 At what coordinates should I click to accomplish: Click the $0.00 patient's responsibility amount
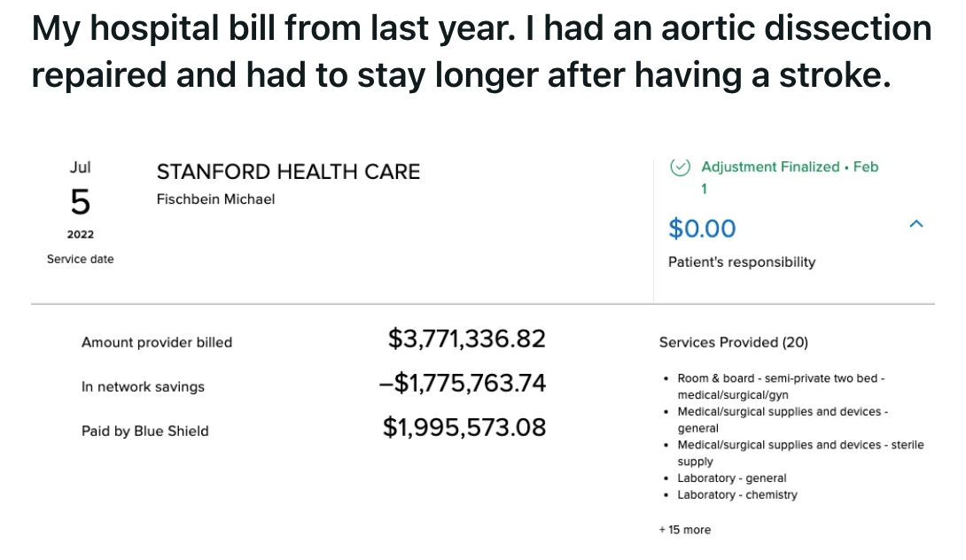[x=702, y=229]
